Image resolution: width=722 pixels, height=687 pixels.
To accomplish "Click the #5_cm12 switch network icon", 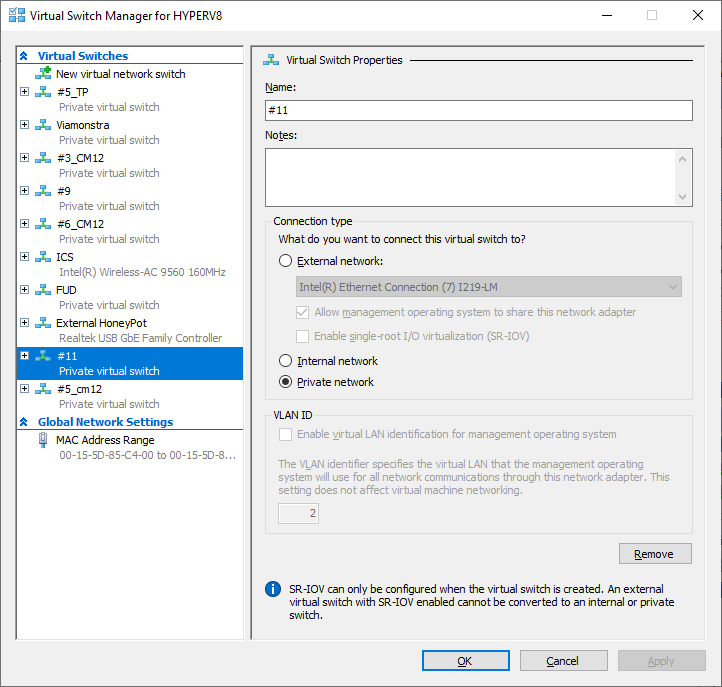I will click(43, 389).
